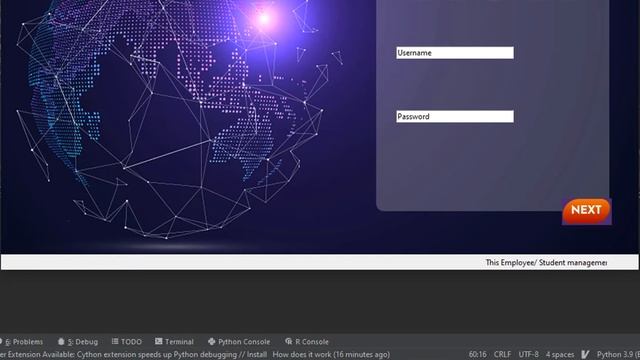Open the Python 3.9 interpreter selector

tap(618, 354)
